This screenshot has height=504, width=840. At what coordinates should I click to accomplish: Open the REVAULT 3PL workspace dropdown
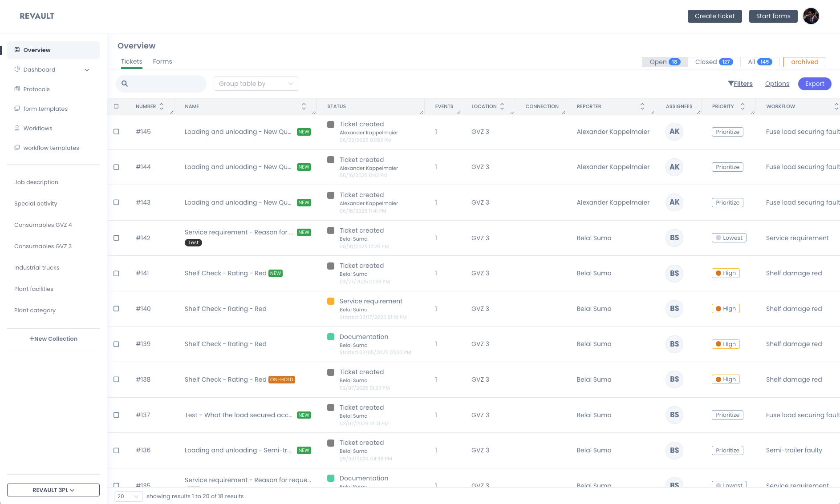pos(53,490)
